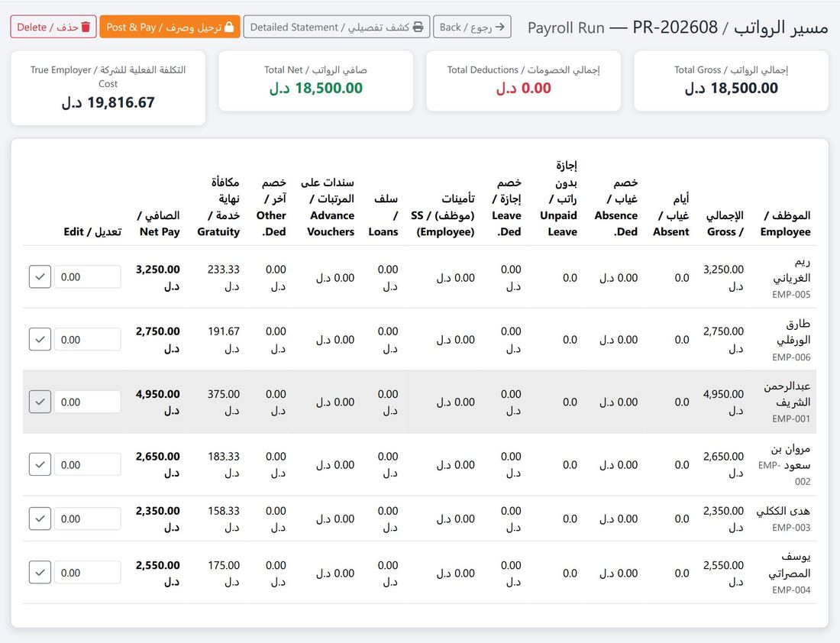840x643 pixels.
Task: Click the Absence Ded. column header
Action: coord(616,207)
